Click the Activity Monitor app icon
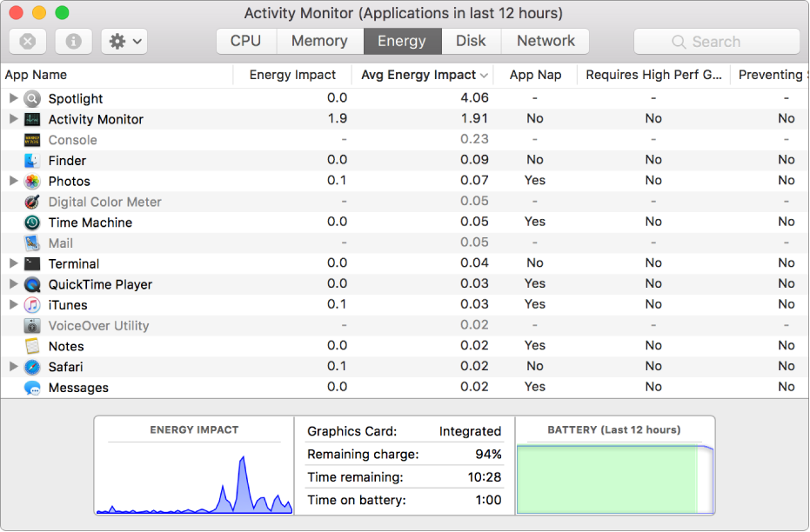Screen dimensions: 810x532 [32, 119]
